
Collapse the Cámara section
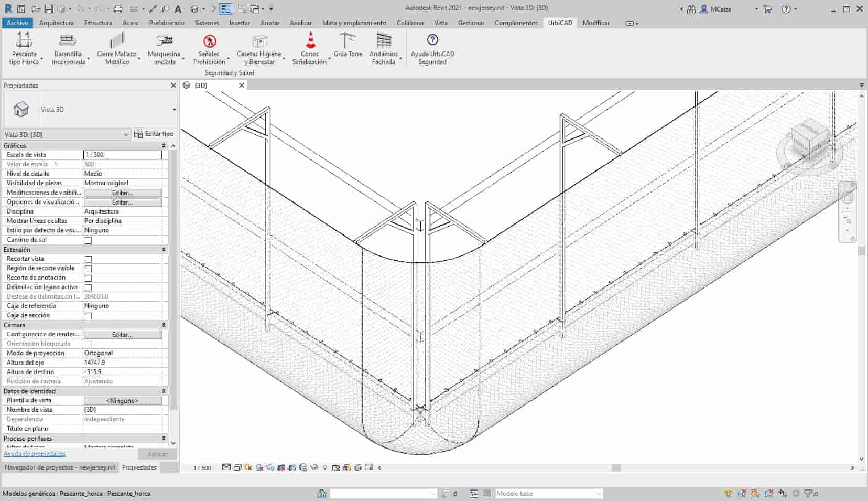click(164, 325)
